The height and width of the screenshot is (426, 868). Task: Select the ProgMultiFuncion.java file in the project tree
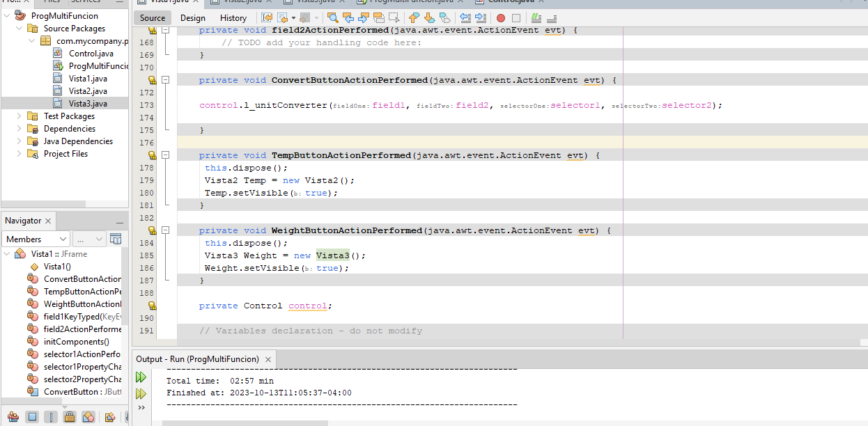tap(98, 66)
